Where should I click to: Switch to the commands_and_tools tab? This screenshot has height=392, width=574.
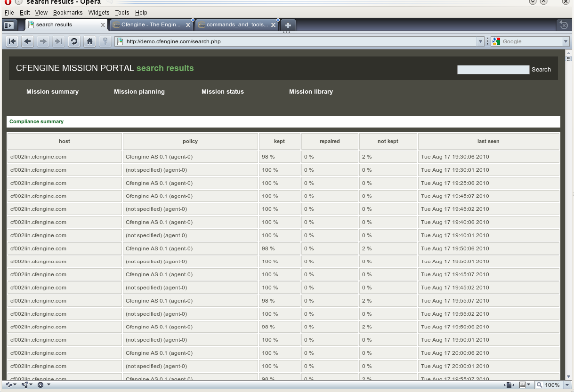(x=237, y=25)
